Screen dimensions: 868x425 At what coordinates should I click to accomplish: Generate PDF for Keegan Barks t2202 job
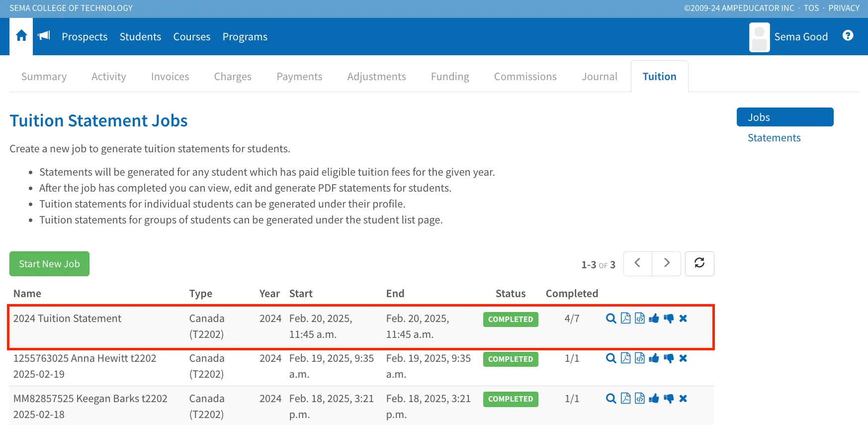626,398
